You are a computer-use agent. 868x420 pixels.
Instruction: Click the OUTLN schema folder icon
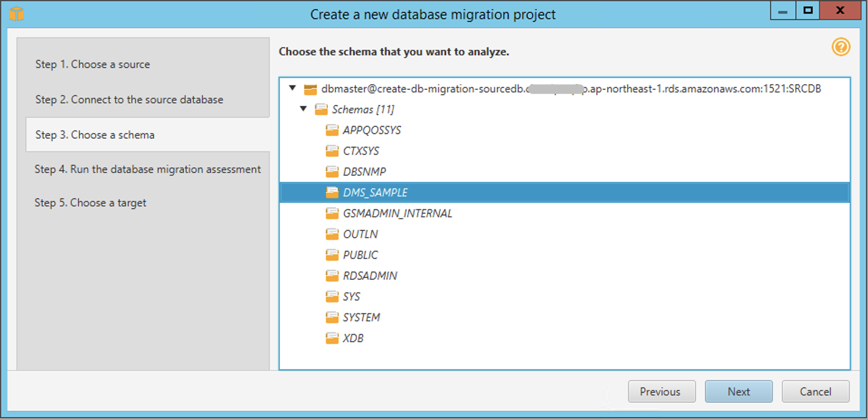(332, 234)
